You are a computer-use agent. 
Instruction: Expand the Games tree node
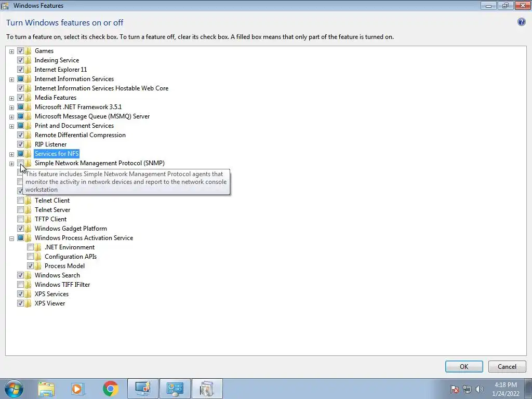tap(11, 51)
